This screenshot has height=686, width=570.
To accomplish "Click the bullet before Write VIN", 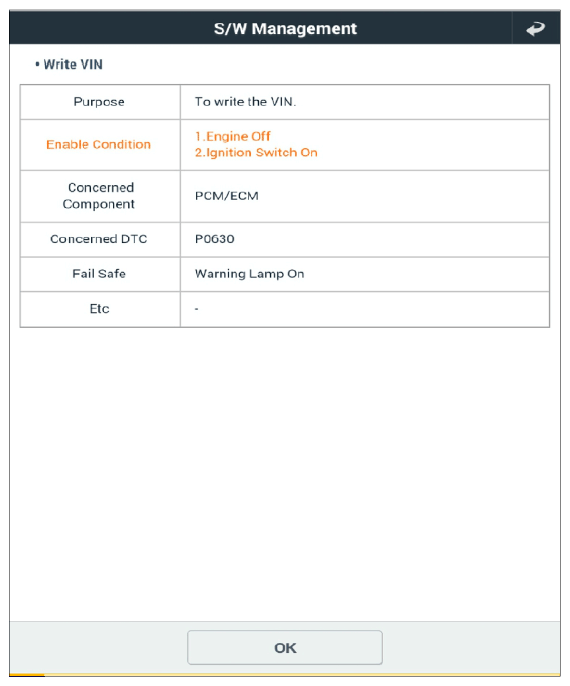I will point(38,64).
